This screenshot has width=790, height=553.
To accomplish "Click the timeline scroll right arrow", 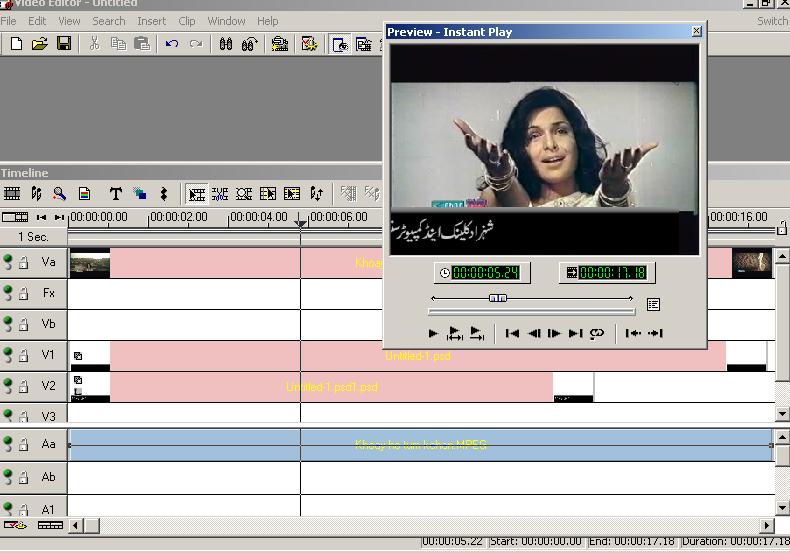I will [767, 526].
